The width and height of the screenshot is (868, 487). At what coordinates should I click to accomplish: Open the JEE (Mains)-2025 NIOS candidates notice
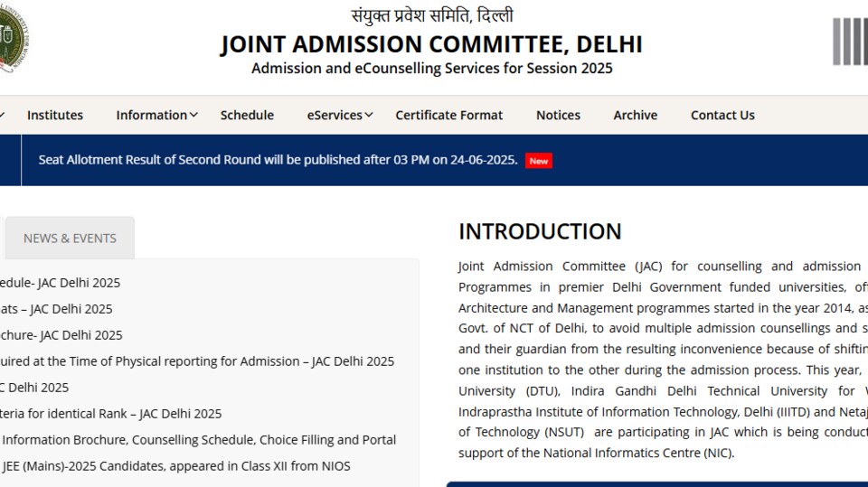(176, 466)
